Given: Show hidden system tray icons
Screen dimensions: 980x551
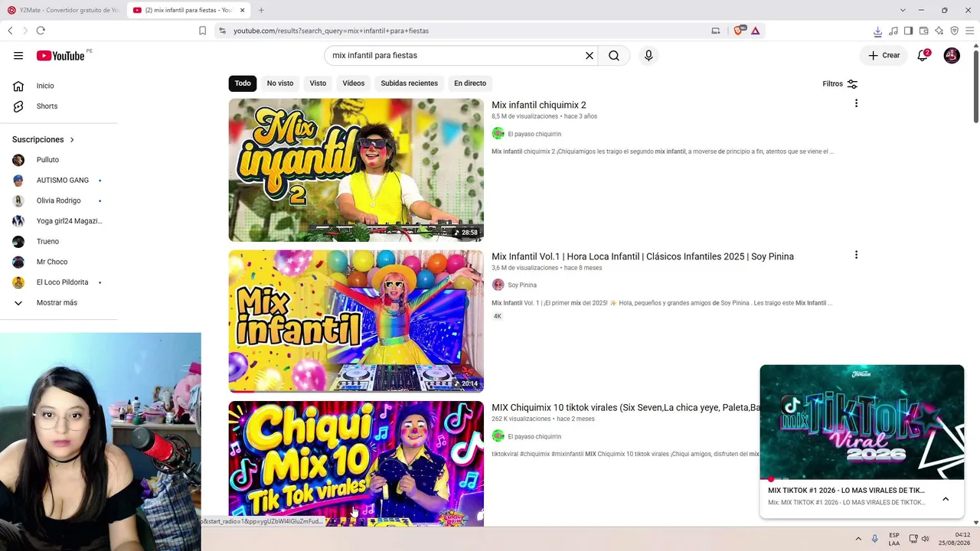Looking at the screenshot, I should click(x=858, y=539).
